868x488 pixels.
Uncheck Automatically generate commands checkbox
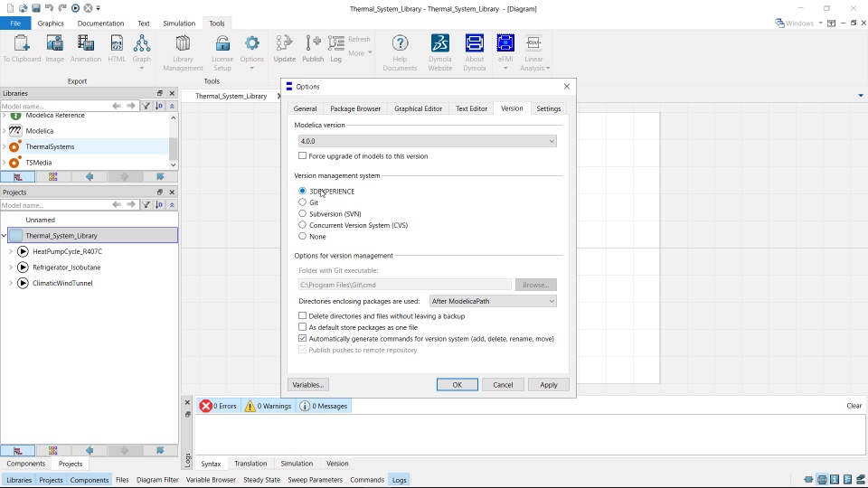point(302,338)
